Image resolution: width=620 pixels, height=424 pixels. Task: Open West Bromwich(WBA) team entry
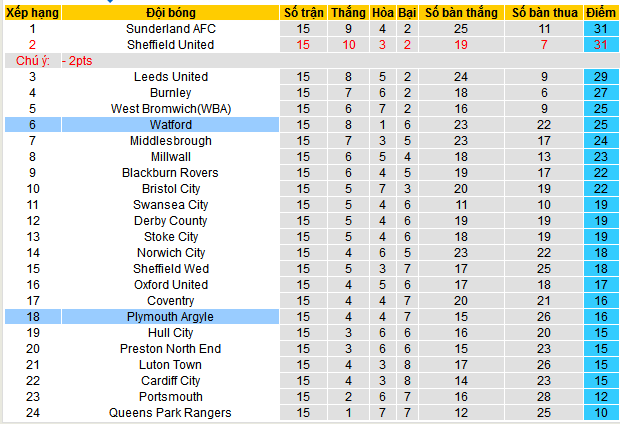click(170, 109)
